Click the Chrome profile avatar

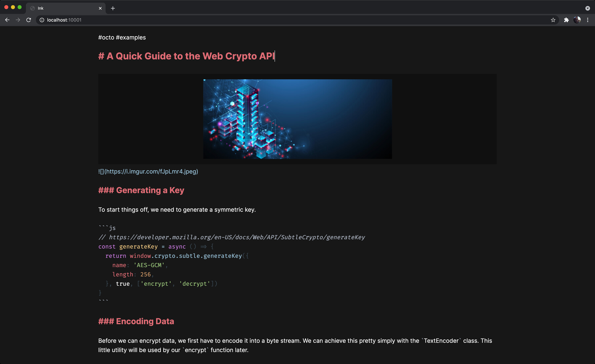(577, 20)
